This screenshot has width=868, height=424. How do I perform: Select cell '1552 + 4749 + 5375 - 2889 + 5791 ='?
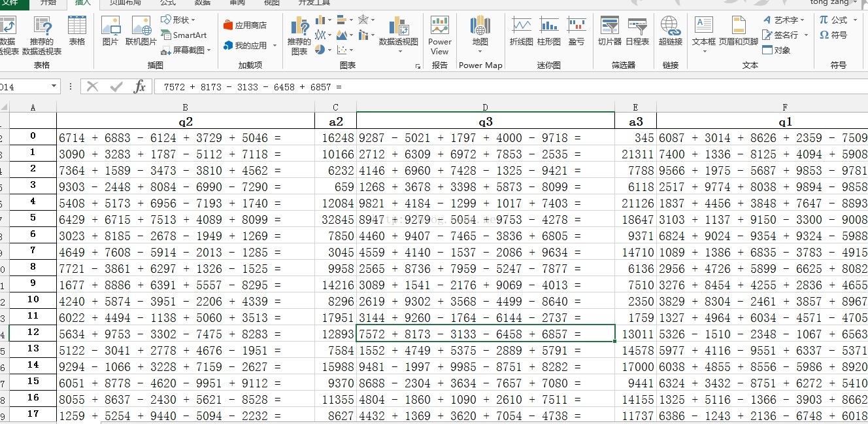tap(486, 350)
